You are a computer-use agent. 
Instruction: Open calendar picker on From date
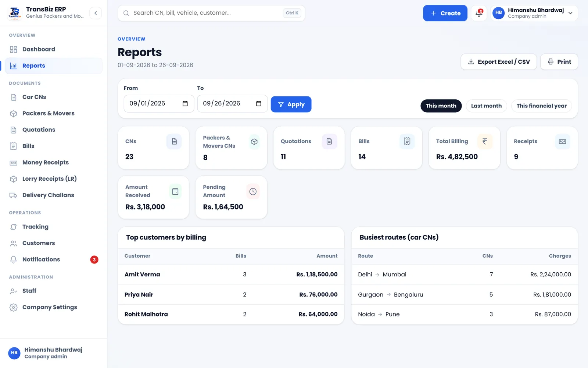tap(185, 104)
